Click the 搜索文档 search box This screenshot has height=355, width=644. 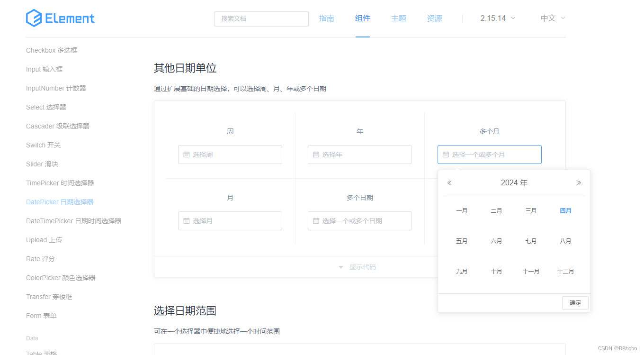pyautogui.click(x=261, y=19)
